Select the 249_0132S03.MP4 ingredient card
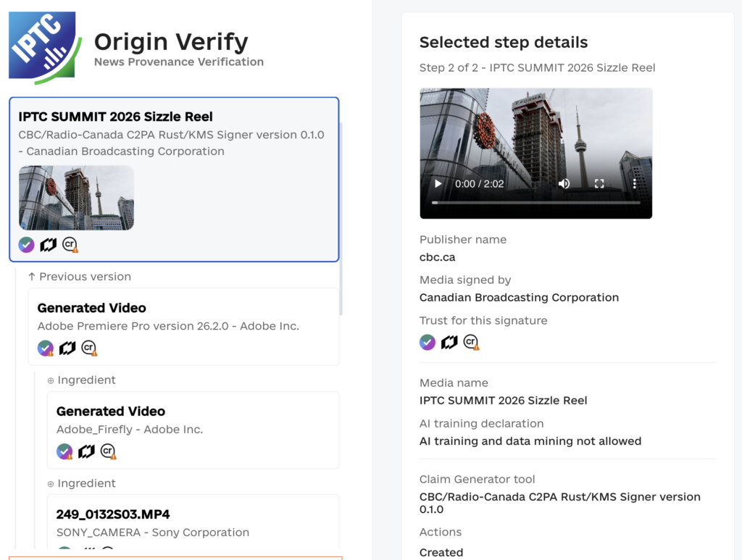This screenshot has height=560, width=742. 193,522
